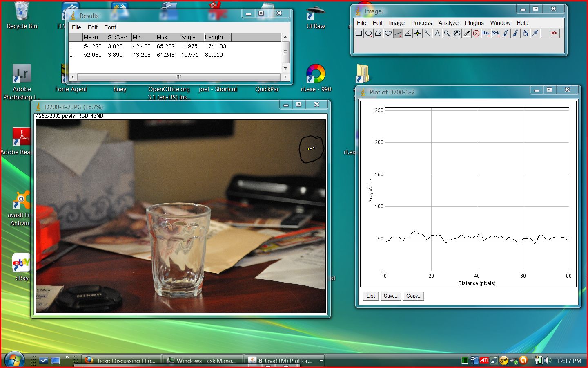
Task: Select the Oval selection tool
Action: (x=369, y=34)
